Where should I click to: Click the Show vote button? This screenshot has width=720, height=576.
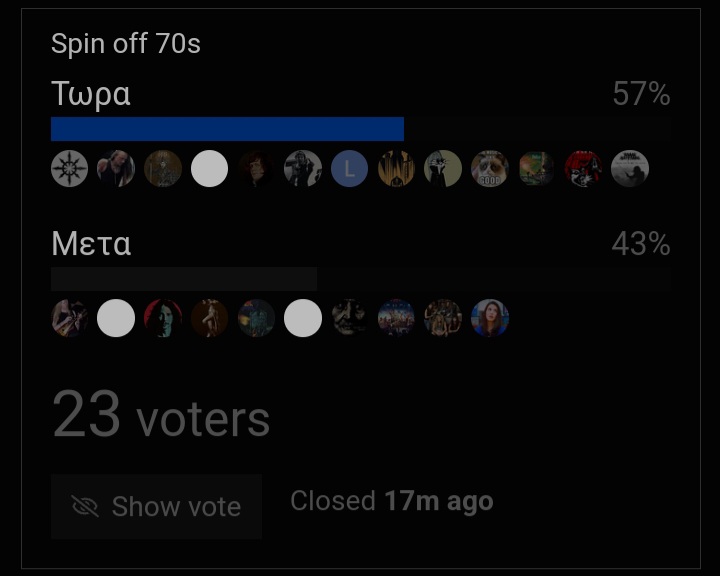[157, 507]
